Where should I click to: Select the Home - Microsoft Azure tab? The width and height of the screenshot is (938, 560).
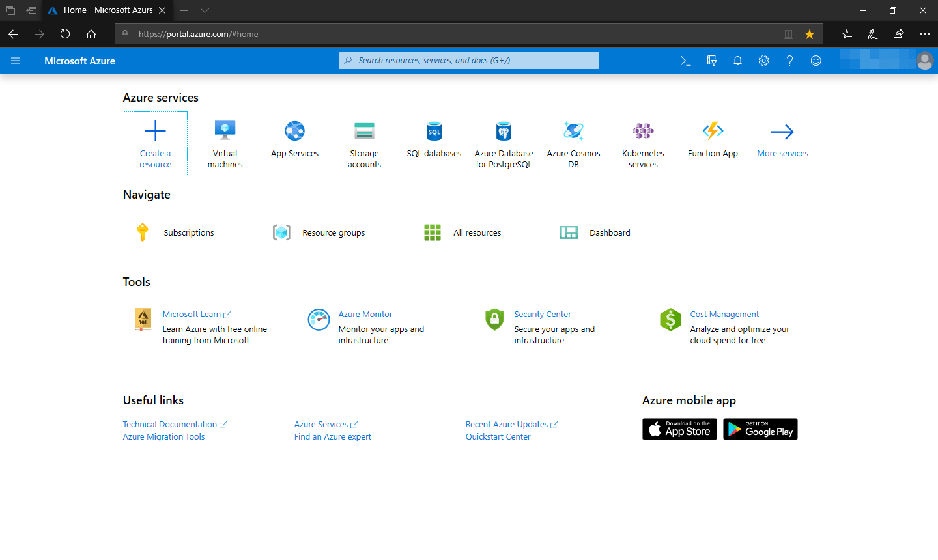(x=104, y=10)
